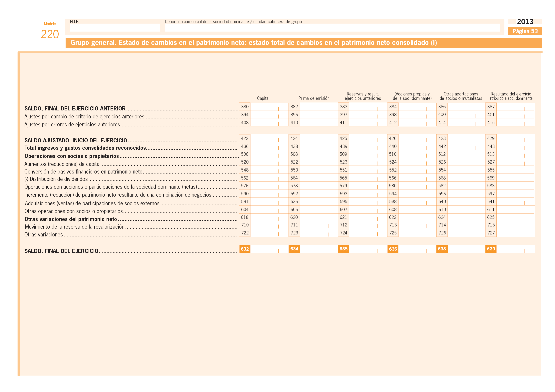555x392 pixels.
Task: Select field 412 in errores row
Action: pos(417,122)
